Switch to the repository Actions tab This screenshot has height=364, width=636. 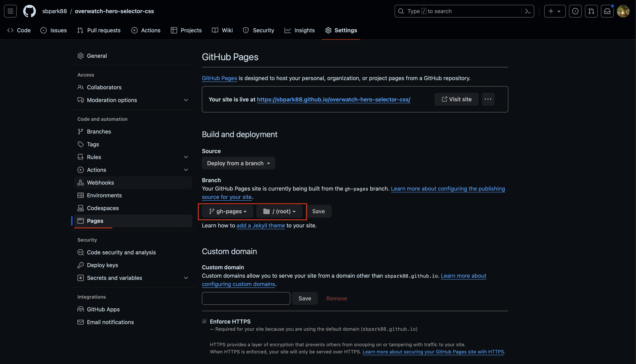point(146,30)
